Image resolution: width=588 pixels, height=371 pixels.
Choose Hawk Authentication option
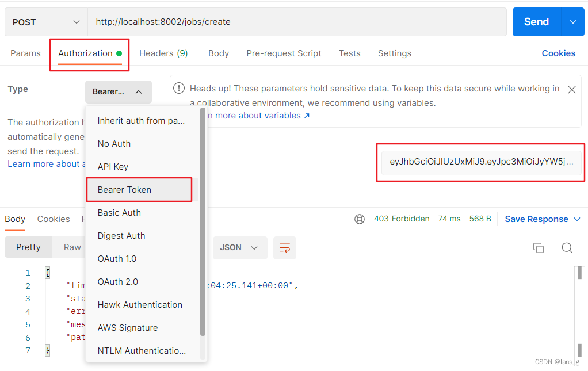point(143,305)
